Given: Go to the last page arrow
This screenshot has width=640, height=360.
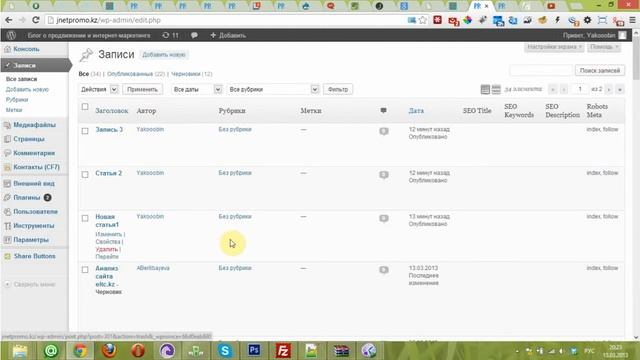Looking at the screenshot, I should [620, 89].
